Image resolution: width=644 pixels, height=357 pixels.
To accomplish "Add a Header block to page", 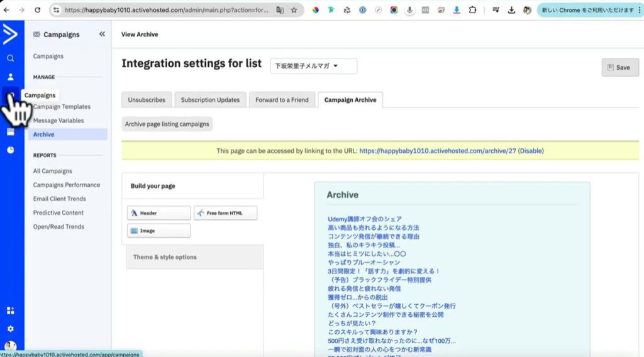I will 158,213.
